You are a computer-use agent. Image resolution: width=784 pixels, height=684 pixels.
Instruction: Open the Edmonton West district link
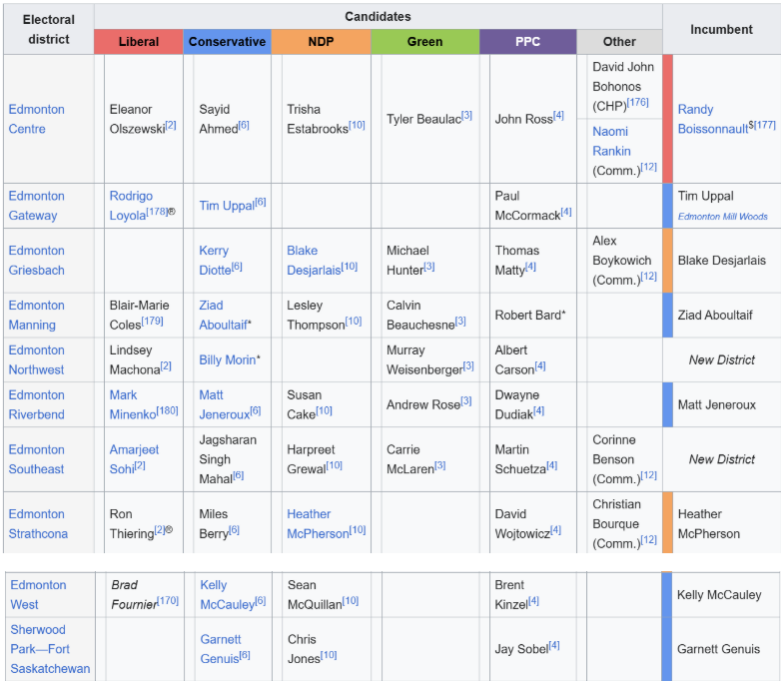38,594
